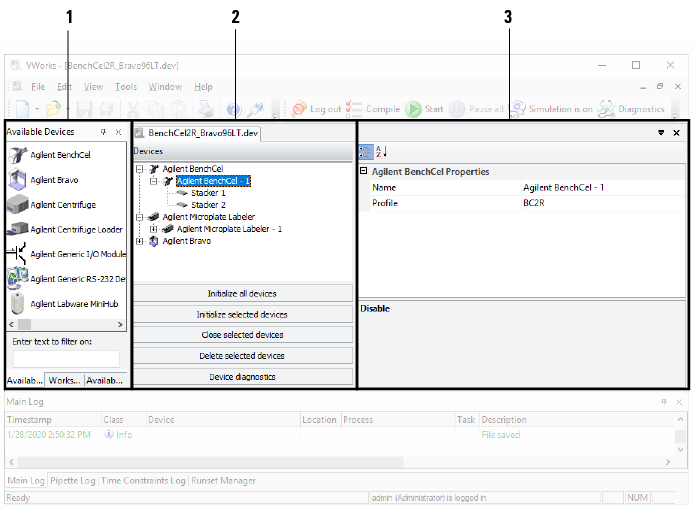Click the green Start button
The height and width of the screenshot is (509, 693).
[x=424, y=109]
